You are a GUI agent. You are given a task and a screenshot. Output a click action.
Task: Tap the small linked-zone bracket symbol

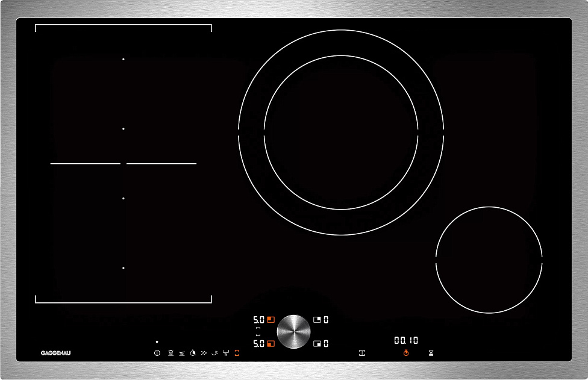coord(258,332)
